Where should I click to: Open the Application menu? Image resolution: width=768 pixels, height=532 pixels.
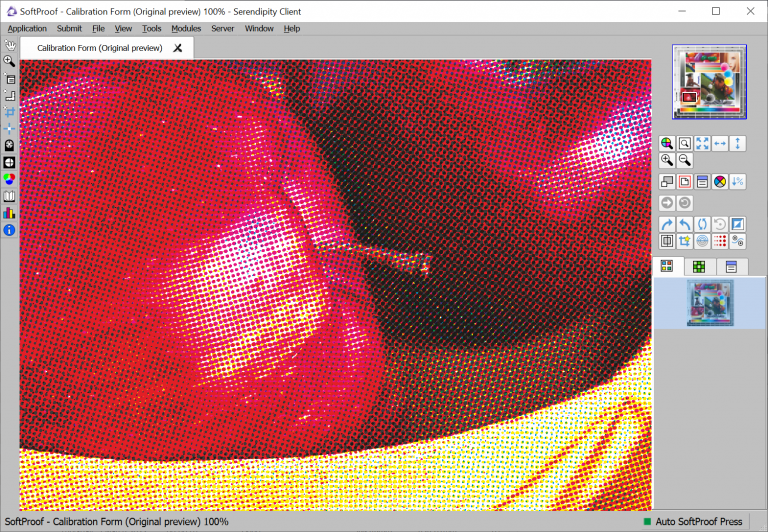point(27,28)
